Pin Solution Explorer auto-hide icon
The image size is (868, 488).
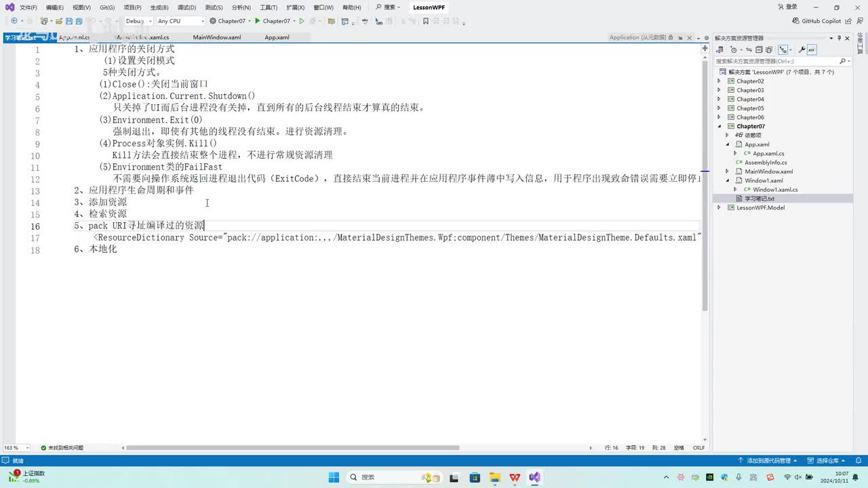pyautogui.click(x=839, y=38)
